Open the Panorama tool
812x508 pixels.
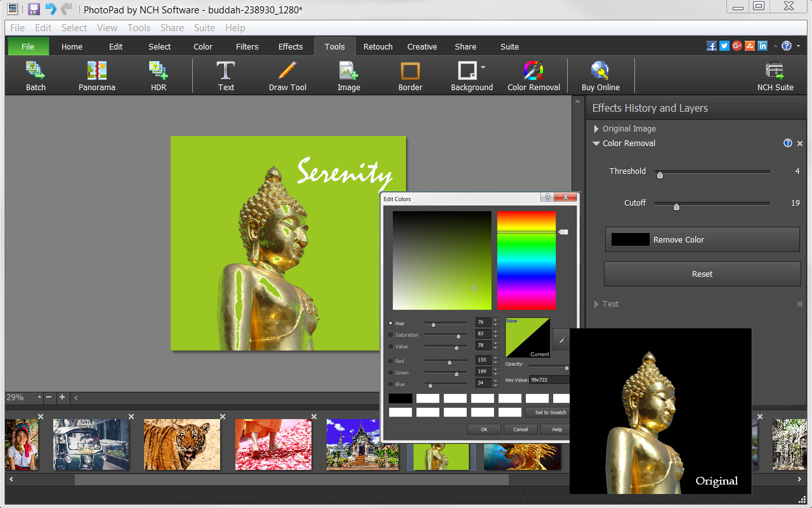point(96,74)
